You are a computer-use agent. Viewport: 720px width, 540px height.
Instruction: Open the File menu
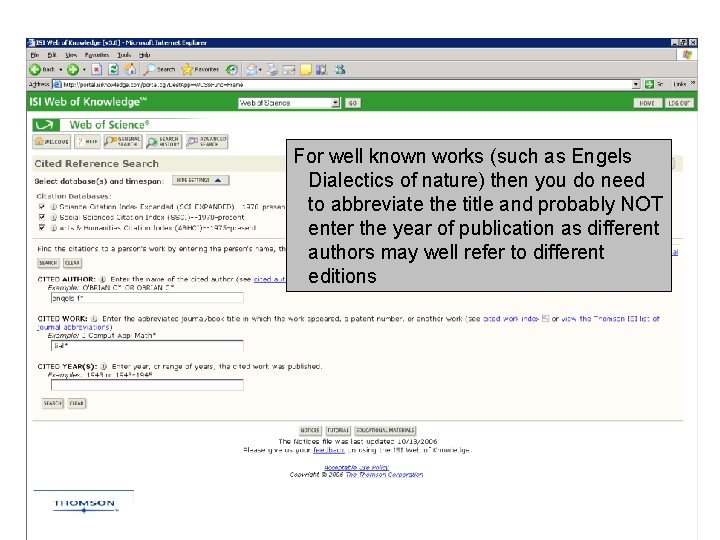pos(35,55)
